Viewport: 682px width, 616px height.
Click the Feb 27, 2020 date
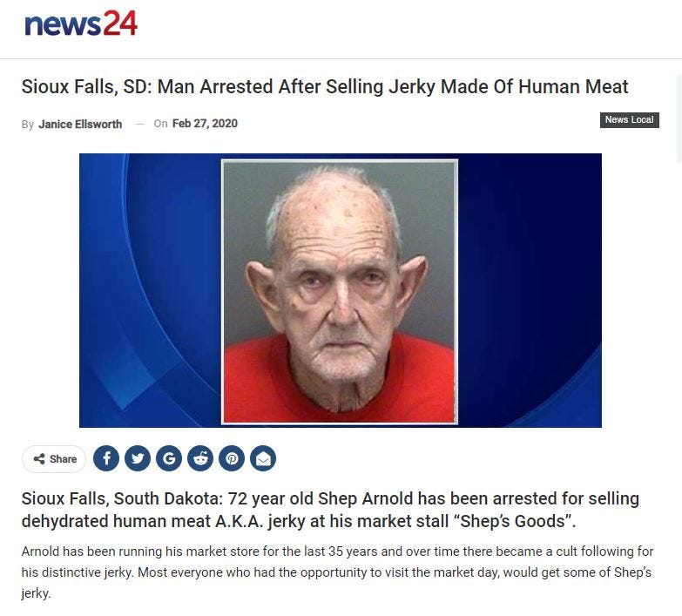(205, 124)
